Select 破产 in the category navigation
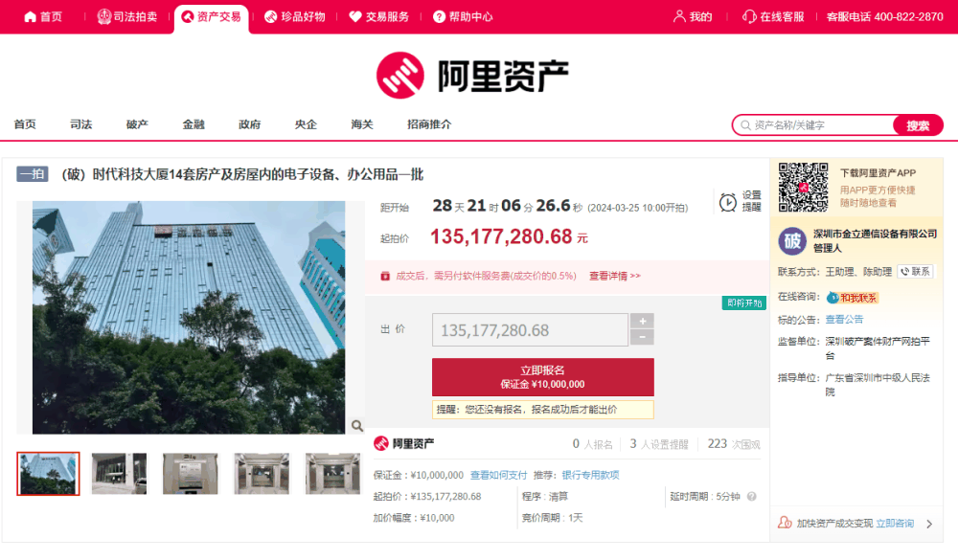 coord(137,124)
